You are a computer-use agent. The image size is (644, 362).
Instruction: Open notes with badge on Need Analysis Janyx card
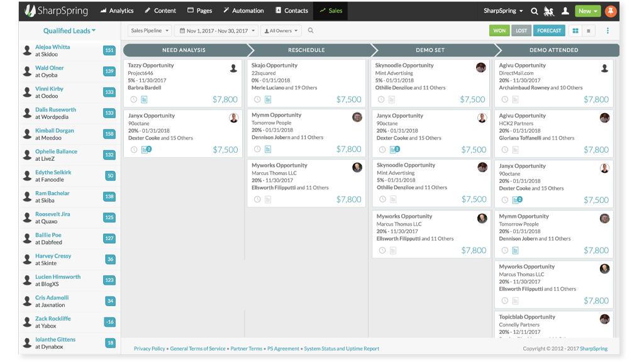pyautogui.click(x=146, y=150)
